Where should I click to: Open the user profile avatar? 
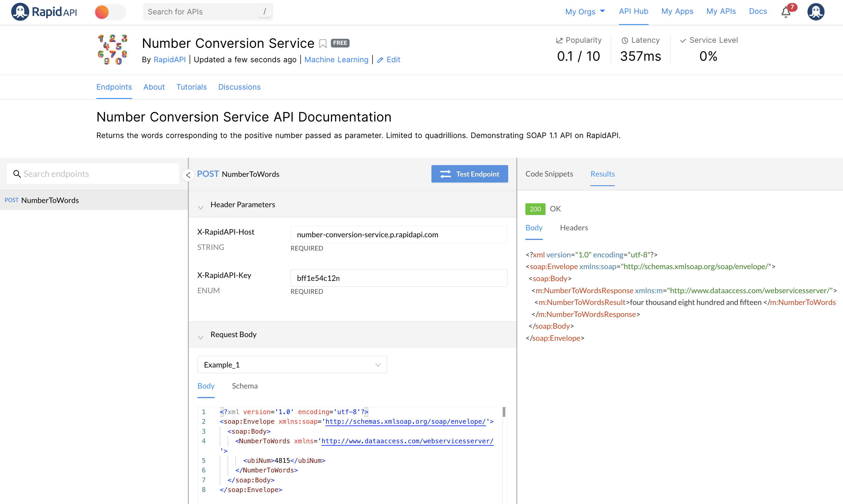point(816,12)
